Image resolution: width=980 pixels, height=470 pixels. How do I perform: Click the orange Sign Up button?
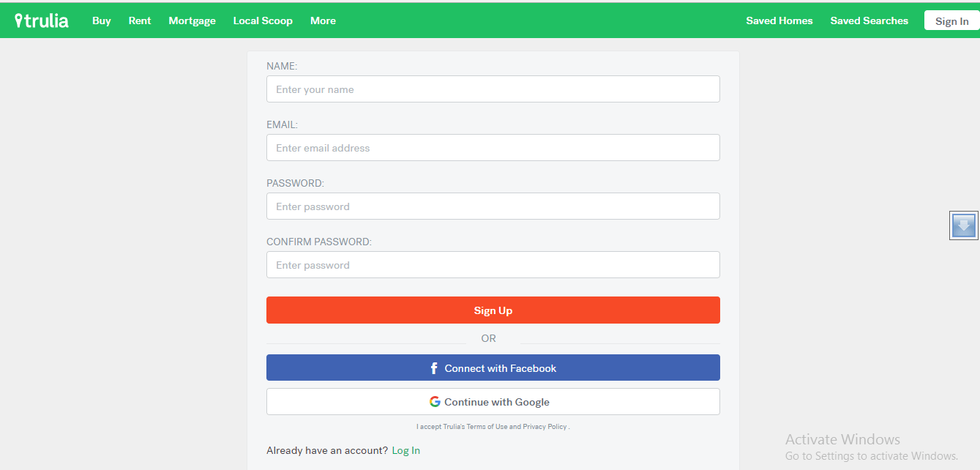[493, 310]
